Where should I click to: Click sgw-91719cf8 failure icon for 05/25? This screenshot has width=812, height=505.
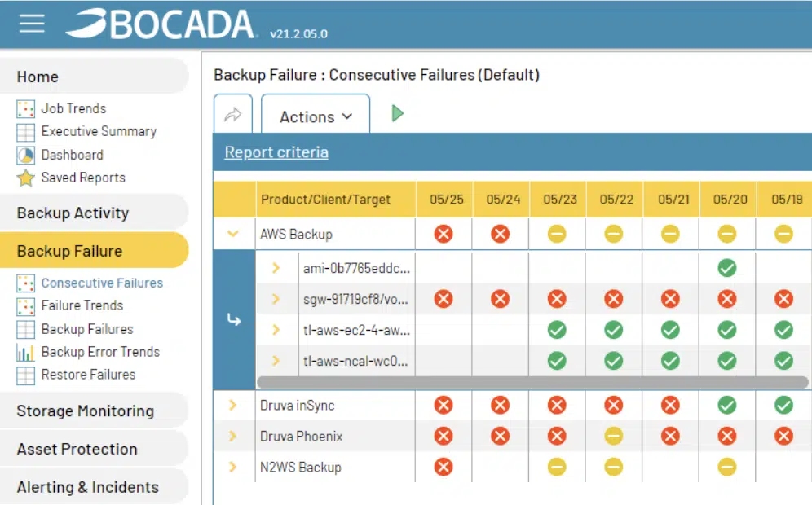[x=444, y=299]
